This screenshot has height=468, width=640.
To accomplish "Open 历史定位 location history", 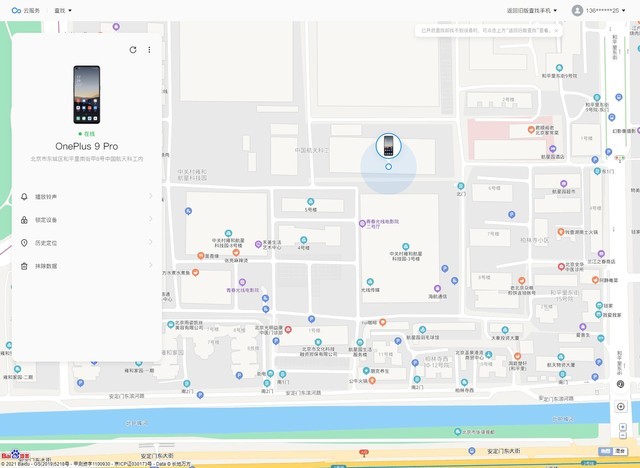I will (x=87, y=242).
